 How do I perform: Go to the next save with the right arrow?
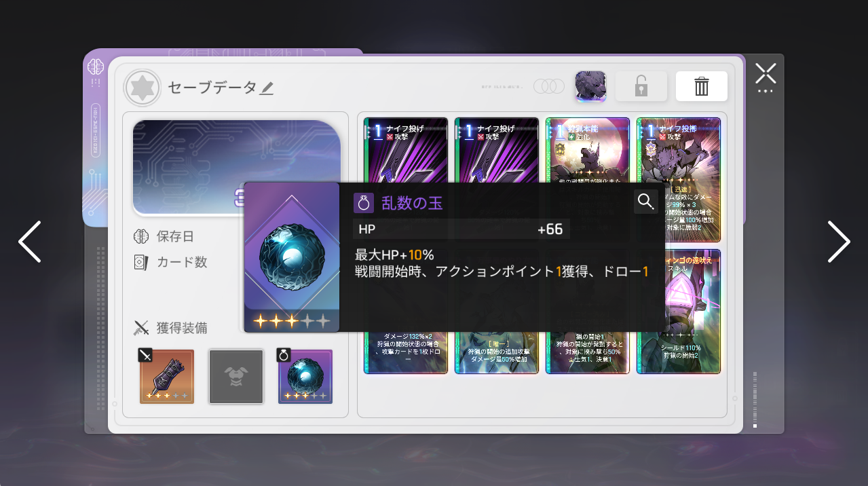pyautogui.click(x=839, y=242)
